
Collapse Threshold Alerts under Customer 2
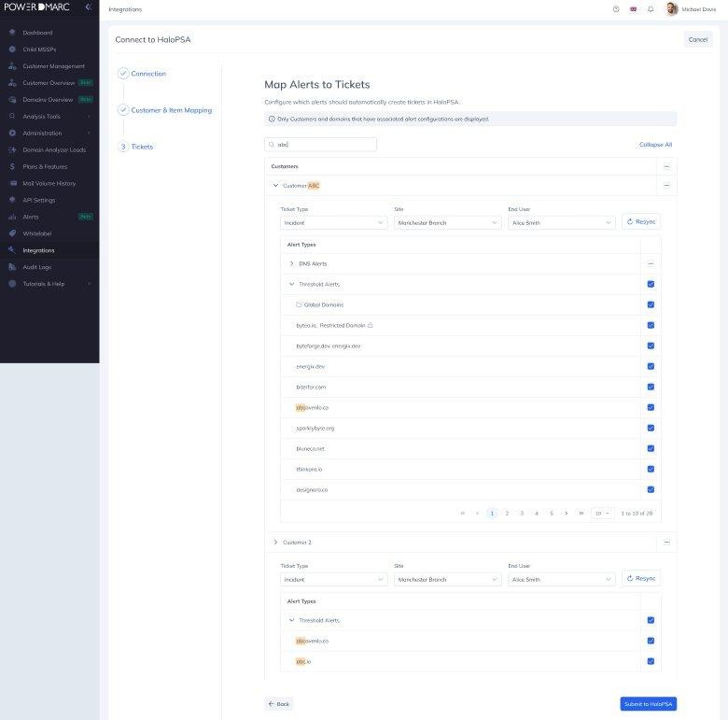[x=291, y=620]
